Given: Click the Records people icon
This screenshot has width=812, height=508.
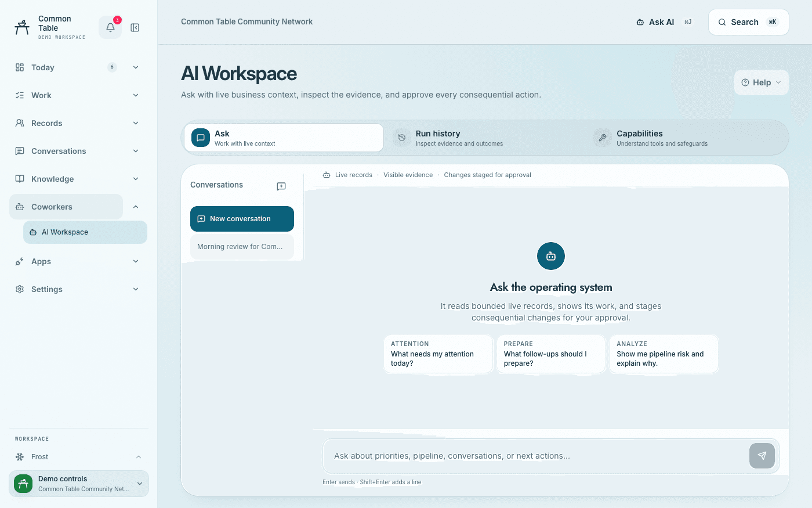Looking at the screenshot, I should 20,123.
